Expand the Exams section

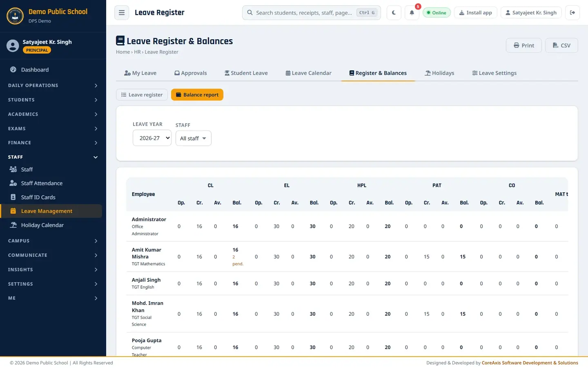(x=53, y=128)
